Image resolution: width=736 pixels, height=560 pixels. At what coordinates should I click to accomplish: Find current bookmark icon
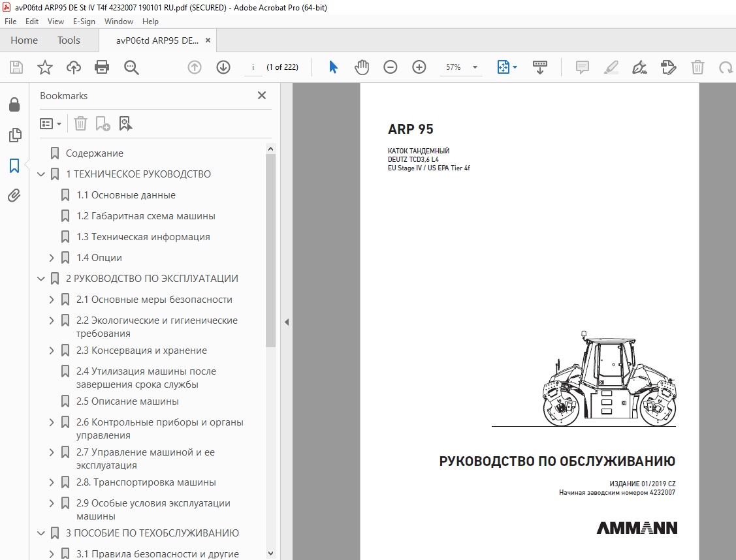pyautogui.click(x=125, y=124)
